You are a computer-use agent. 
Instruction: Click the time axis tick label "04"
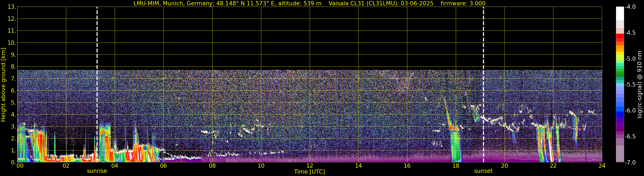115,166
